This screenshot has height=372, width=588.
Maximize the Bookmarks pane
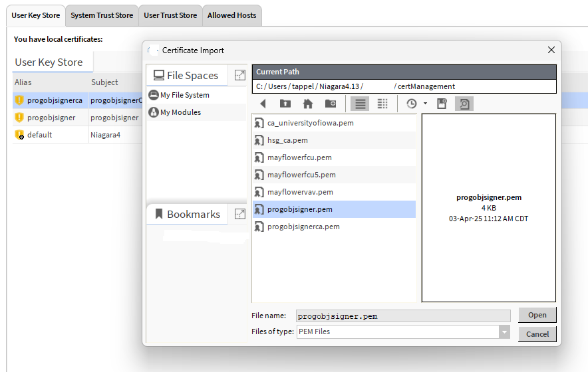(239, 214)
